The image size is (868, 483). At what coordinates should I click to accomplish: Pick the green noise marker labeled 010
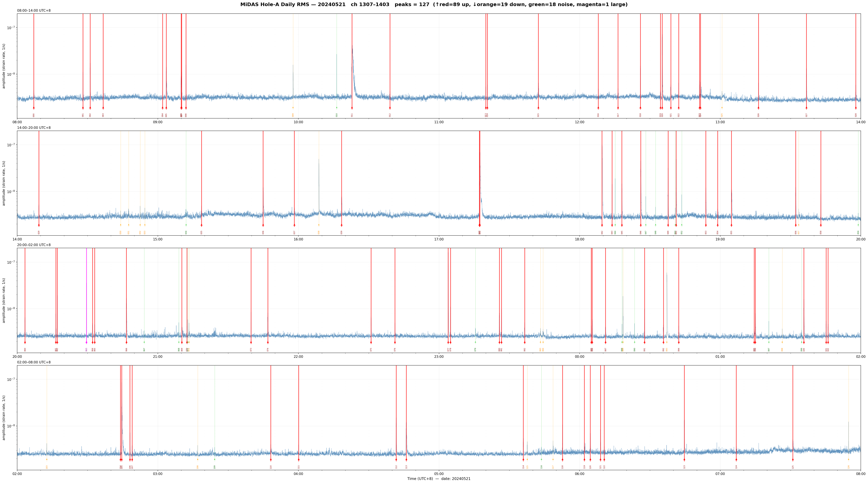tap(337, 108)
